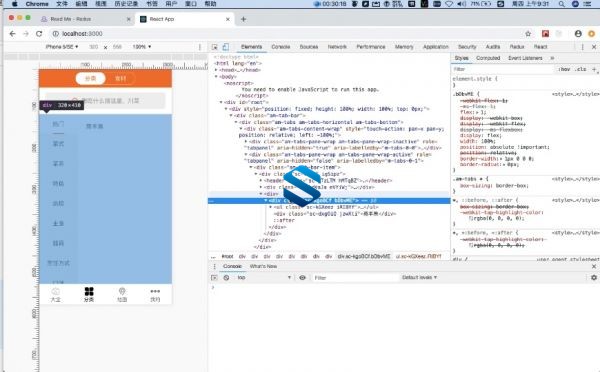Open the console drawer options menu icon
This screenshot has height=372, width=600.
(214, 266)
